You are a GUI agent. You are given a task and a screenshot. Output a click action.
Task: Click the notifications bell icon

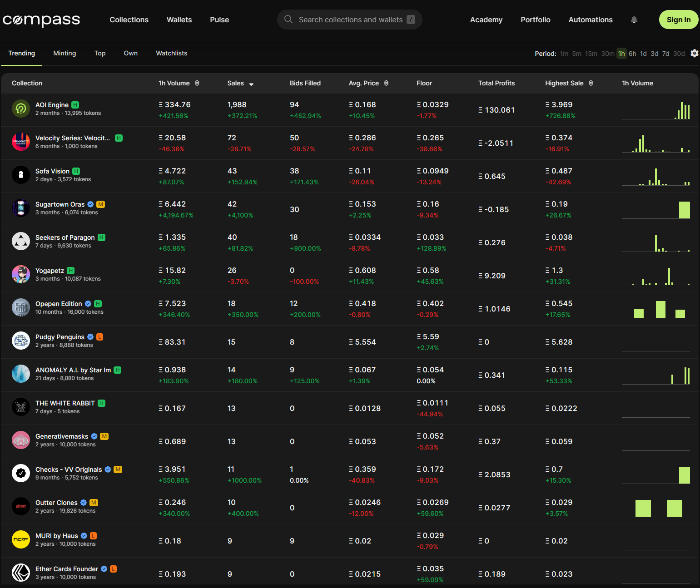[x=634, y=20]
